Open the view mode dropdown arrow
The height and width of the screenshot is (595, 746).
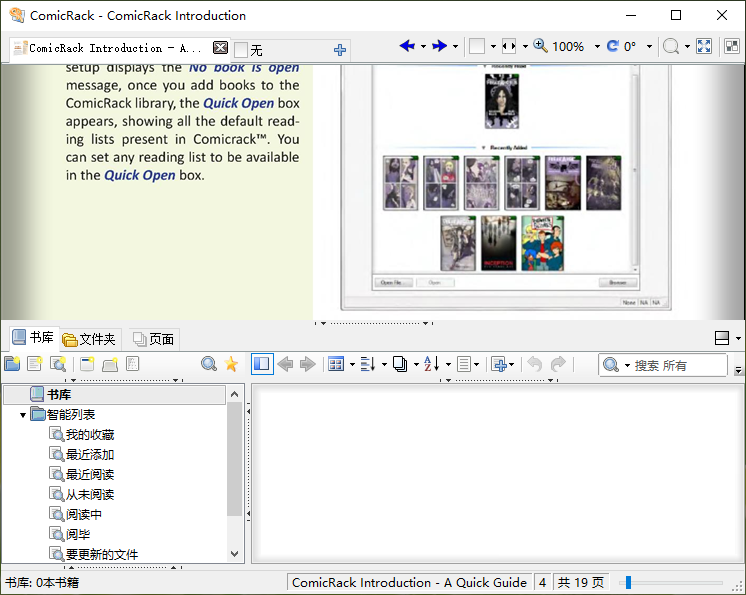(352, 365)
